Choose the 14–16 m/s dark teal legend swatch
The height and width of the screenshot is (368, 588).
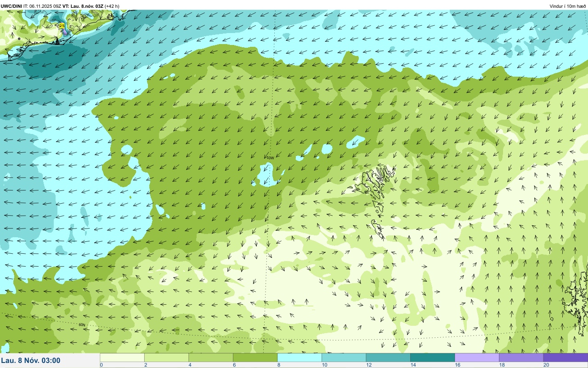[x=432, y=357]
